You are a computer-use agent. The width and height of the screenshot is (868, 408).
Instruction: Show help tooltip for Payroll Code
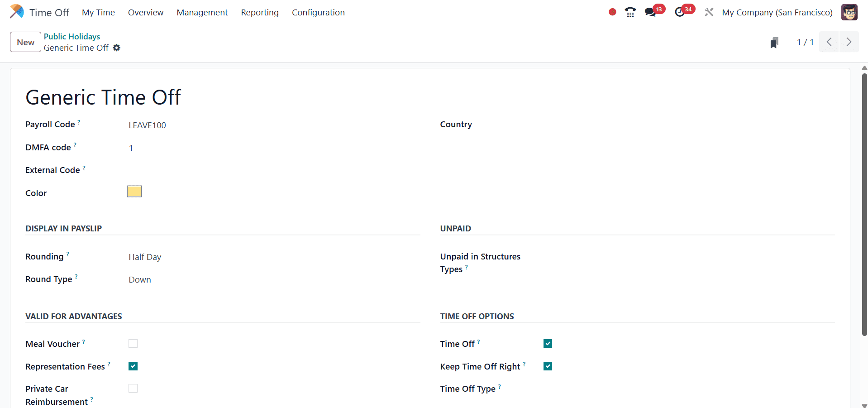pos(79,122)
